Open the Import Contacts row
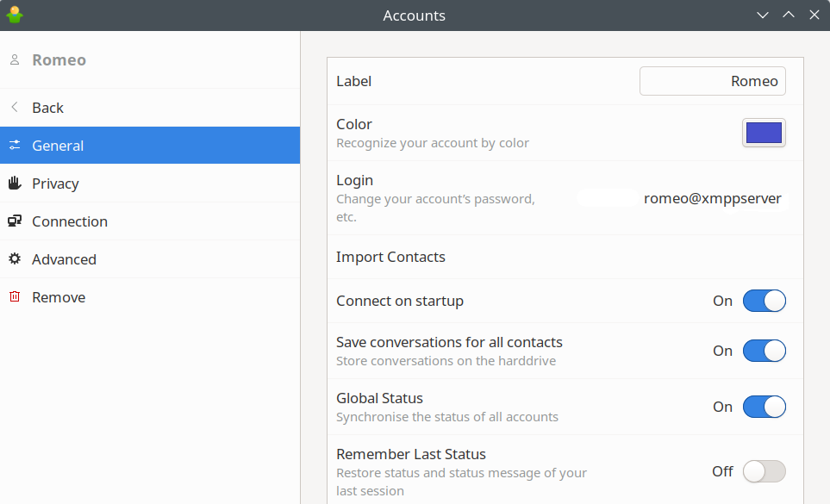 [x=565, y=257]
